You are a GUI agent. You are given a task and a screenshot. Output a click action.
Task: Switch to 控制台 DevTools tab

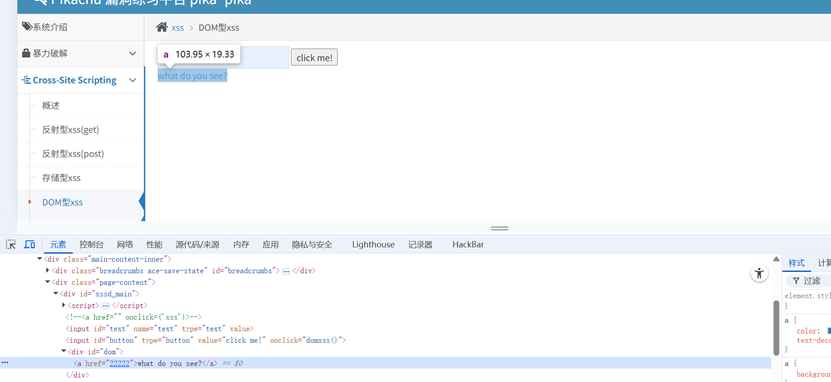coord(92,244)
